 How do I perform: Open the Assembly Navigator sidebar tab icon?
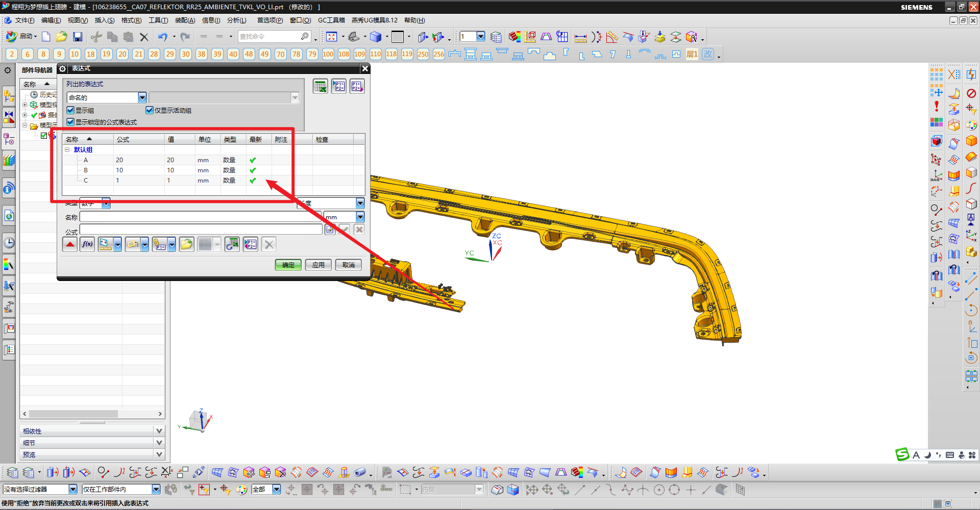coord(9,95)
